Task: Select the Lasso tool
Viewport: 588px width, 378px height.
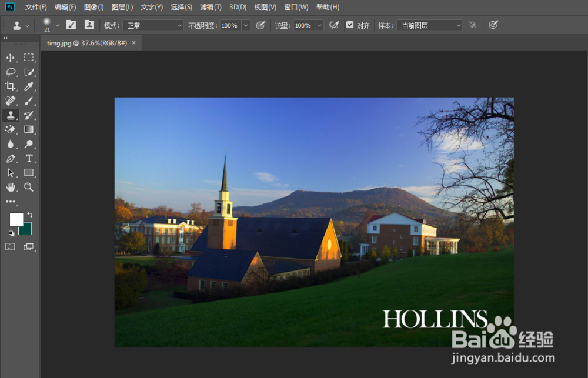Action: pyautogui.click(x=11, y=72)
